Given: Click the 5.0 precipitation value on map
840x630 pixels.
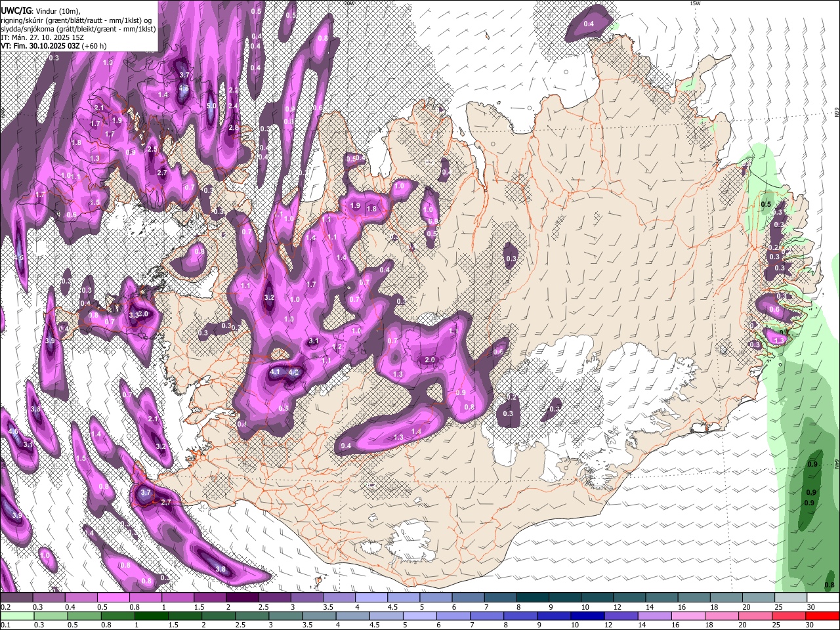Looking at the screenshot, I should pyautogui.click(x=211, y=106).
